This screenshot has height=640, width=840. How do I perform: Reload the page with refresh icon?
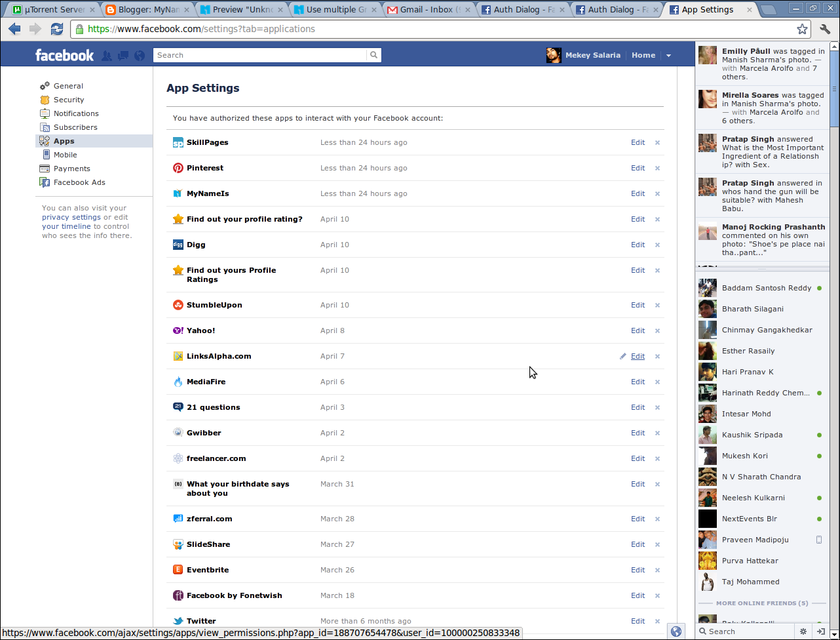coord(57,29)
